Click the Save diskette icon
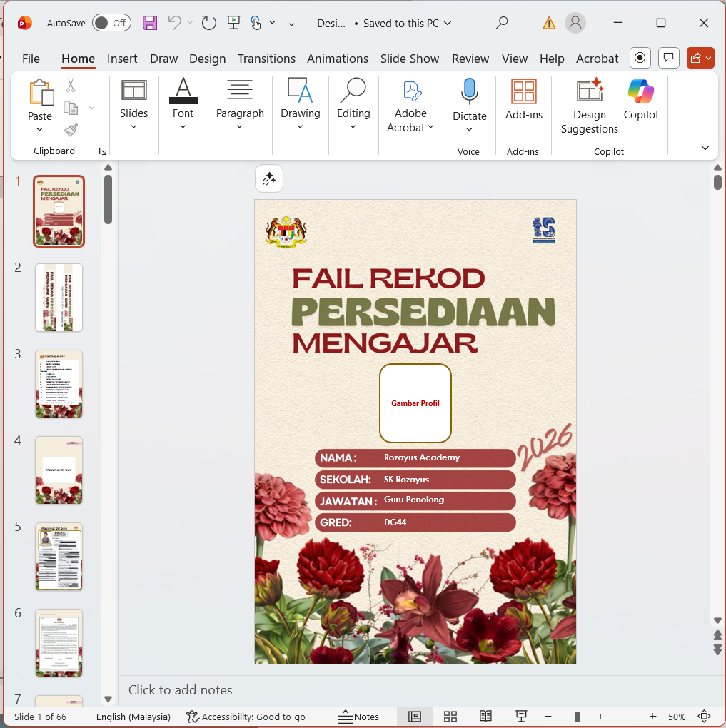This screenshot has width=726, height=728. click(x=149, y=23)
